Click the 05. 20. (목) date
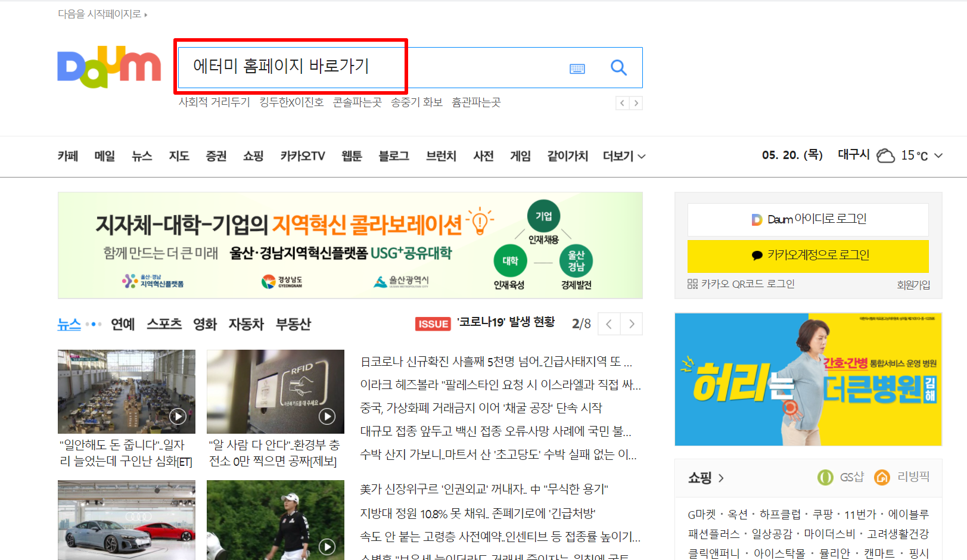The image size is (967, 560). click(x=792, y=155)
